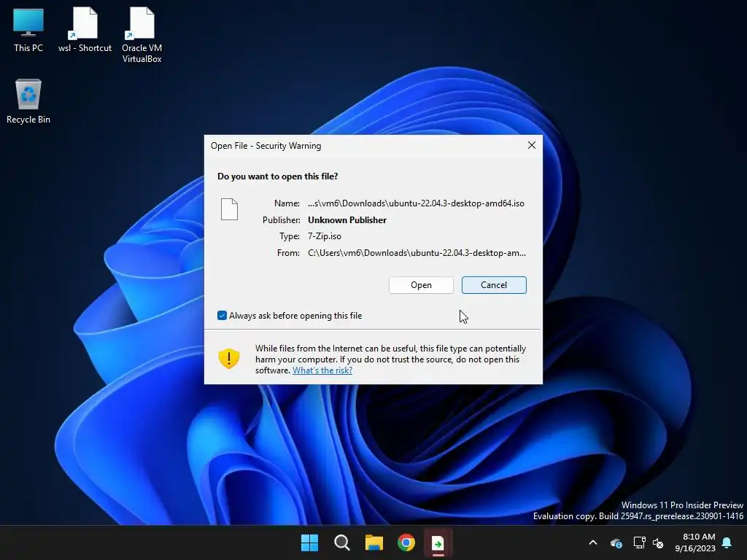Click the active file installer taskbar icon
This screenshot has height=560, width=747.
click(438, 542)
